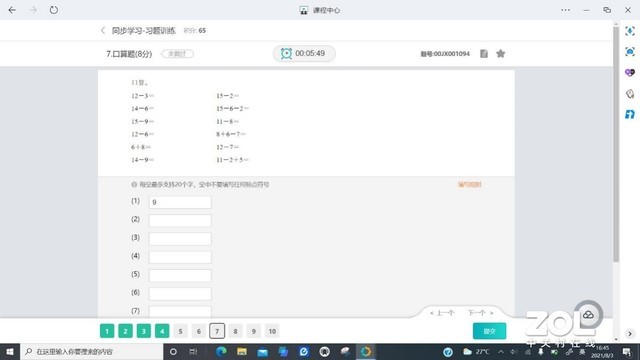Open Task View on the taskbar

click(x=193, y=351)
